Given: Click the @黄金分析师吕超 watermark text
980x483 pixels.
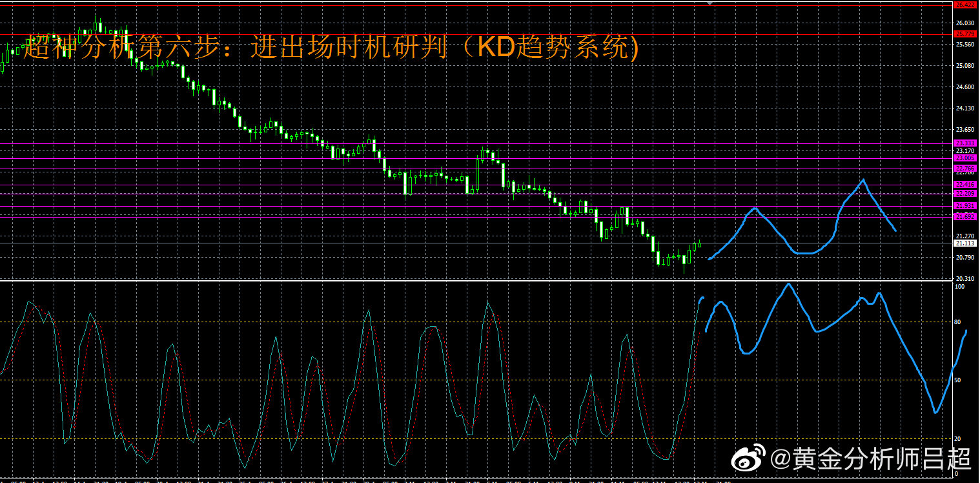Looking at the screenshot, I should [872, 459].
